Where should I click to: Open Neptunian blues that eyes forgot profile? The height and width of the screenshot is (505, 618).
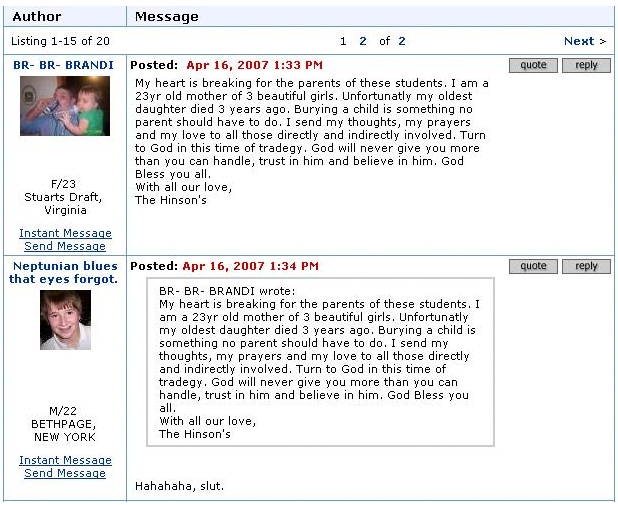[64, 272]
